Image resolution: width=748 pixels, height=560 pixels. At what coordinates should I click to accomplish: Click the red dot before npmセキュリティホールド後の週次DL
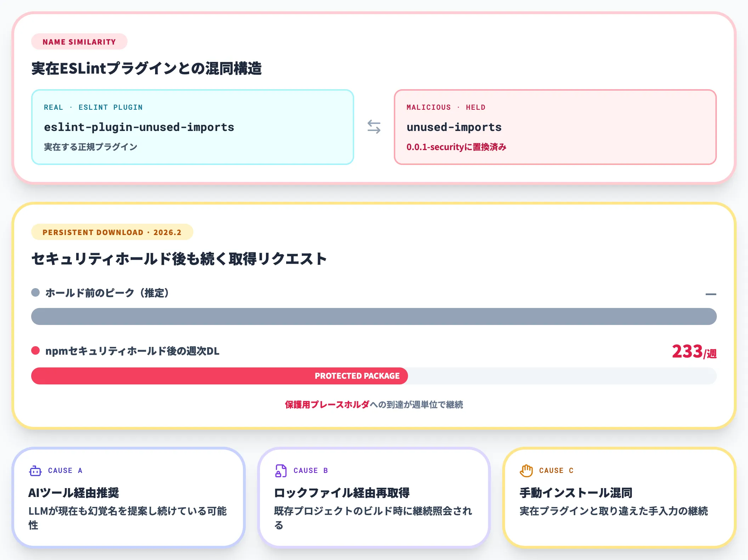(35, 350)
